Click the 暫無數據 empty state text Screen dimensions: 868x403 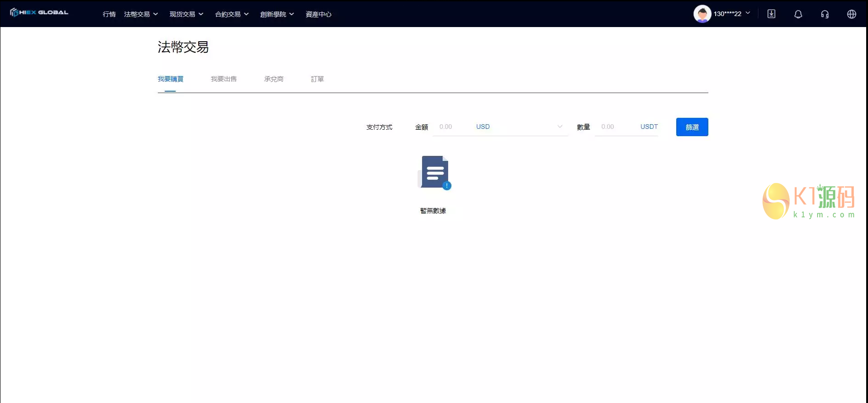click(x=433, y=210)
